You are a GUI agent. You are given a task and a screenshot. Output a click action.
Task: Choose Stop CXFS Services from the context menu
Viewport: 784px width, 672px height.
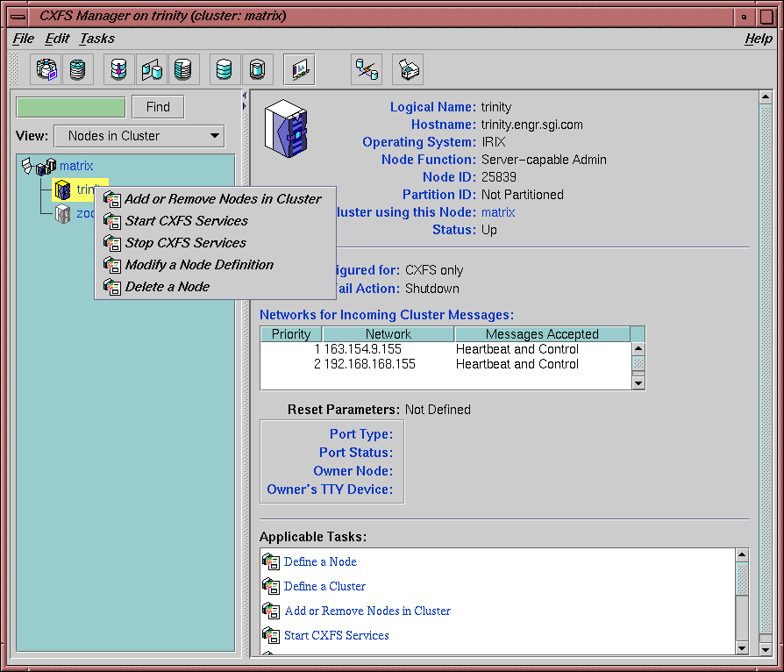pos(215,243)
